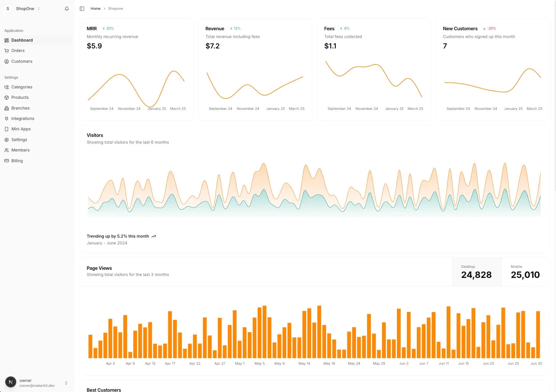This screenshot has height=392, width=556.
Task: Click the Shopone breadcrumb link
Action: tap(115, 9)
